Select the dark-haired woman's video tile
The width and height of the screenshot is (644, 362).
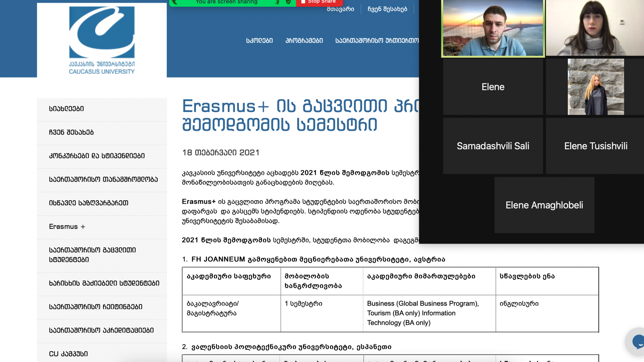[595, 28]
